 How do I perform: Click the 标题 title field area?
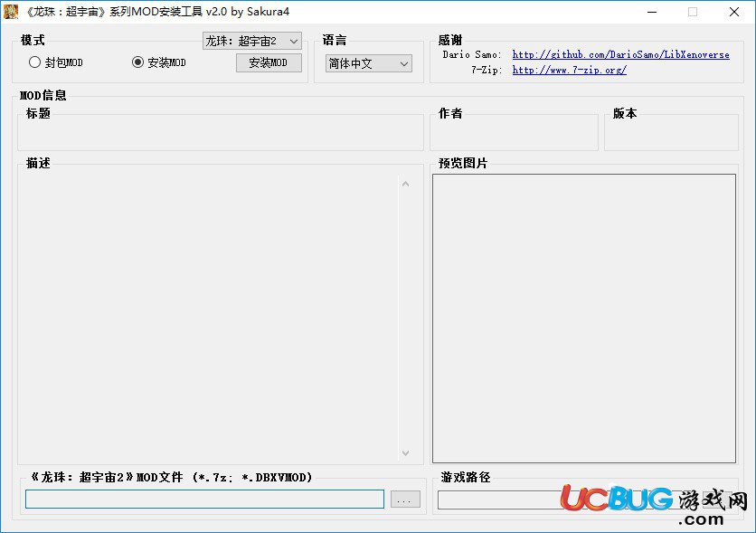221,135
